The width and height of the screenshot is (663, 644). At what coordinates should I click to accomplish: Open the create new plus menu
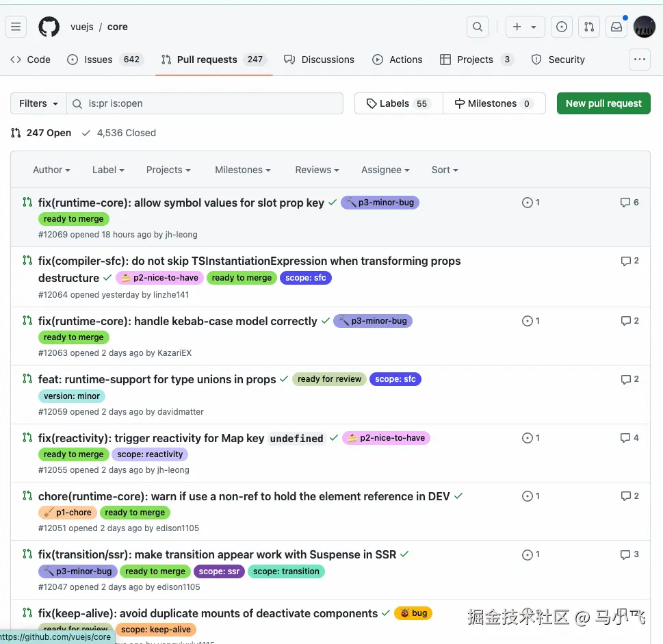[525, 27]
